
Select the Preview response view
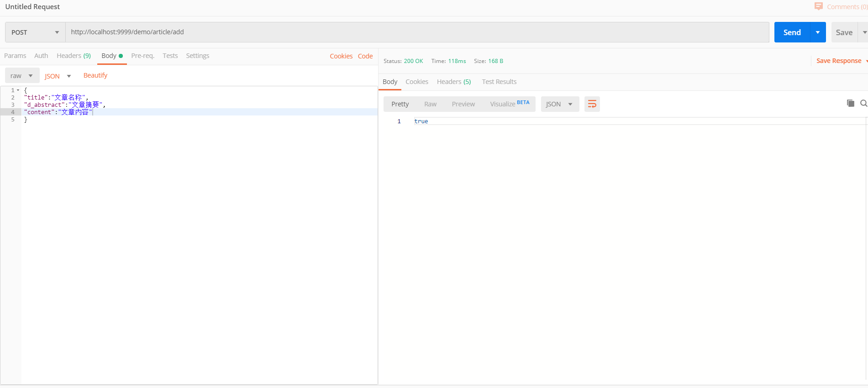(463, 104)
